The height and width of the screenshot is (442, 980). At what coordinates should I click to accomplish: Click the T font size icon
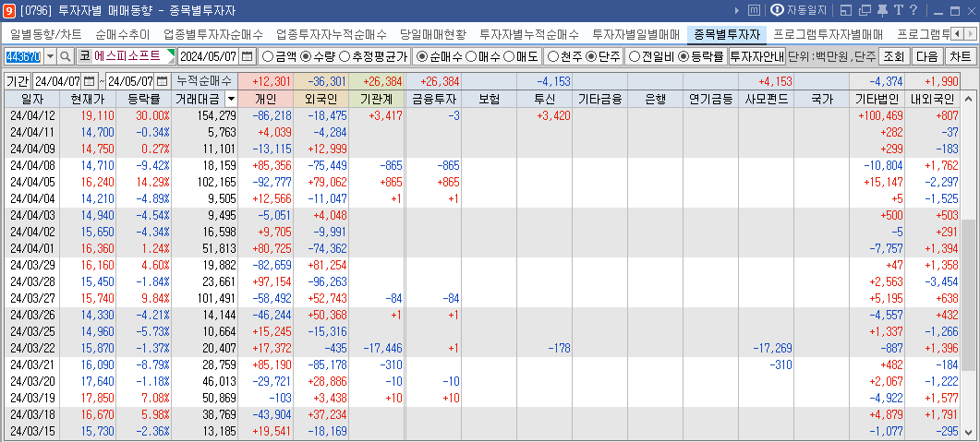[898, 11]
